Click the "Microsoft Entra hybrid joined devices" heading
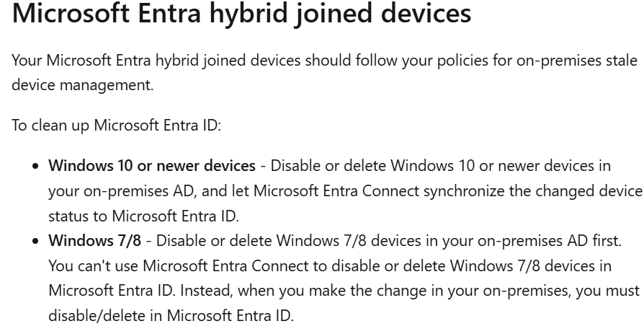Viewport: 644px width, 334px height. click(241, 14)
